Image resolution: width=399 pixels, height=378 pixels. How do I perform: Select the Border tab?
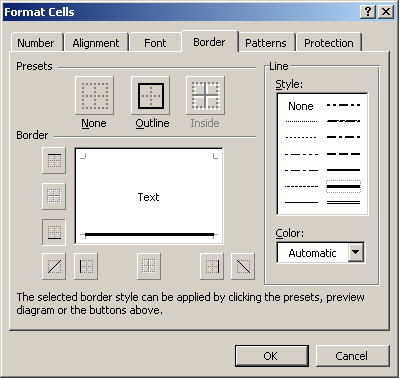209,42
